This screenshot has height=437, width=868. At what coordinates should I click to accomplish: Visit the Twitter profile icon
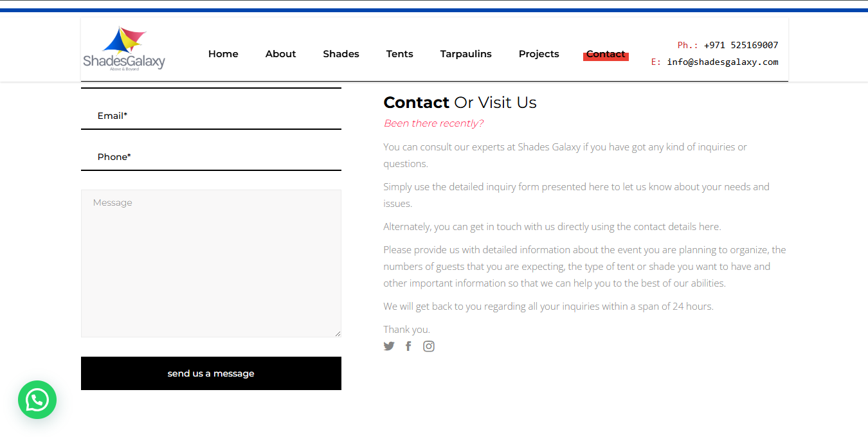tap(389, 346)
